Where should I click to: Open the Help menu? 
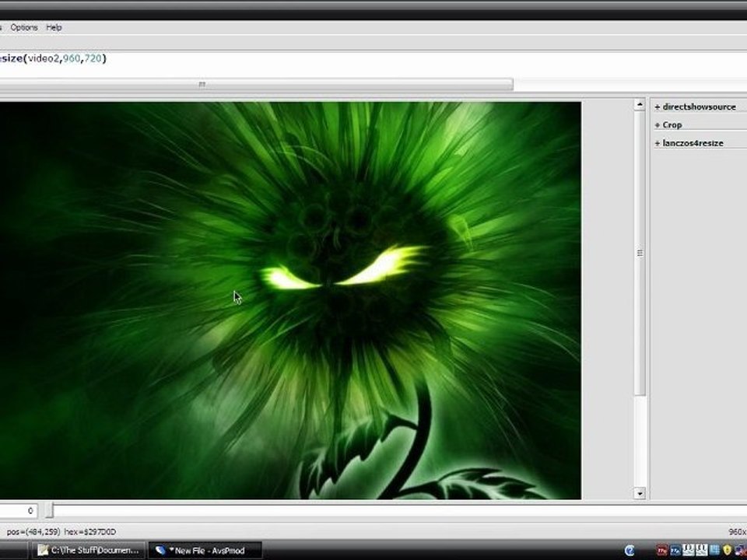point(54,28)
